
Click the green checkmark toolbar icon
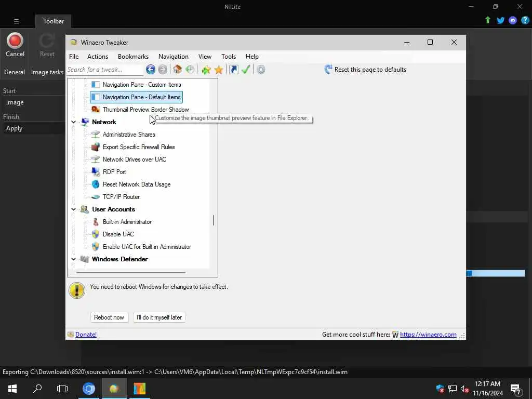pos(246,70)
